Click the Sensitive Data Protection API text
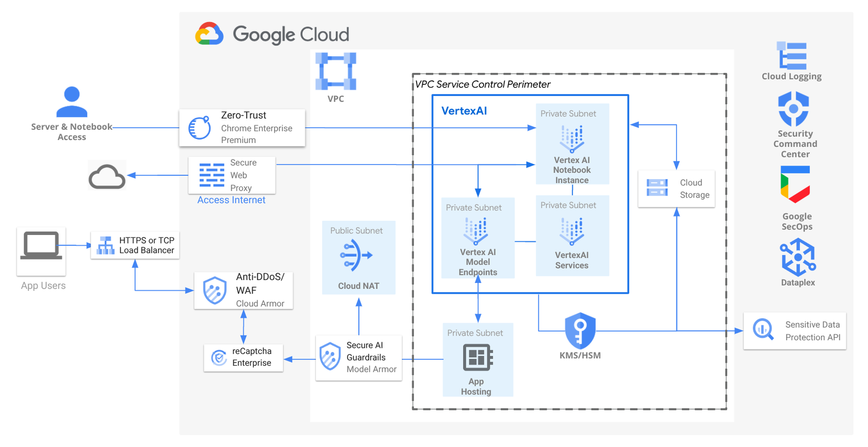Viewport: 868px width, 447px height. tap(812, 331)
